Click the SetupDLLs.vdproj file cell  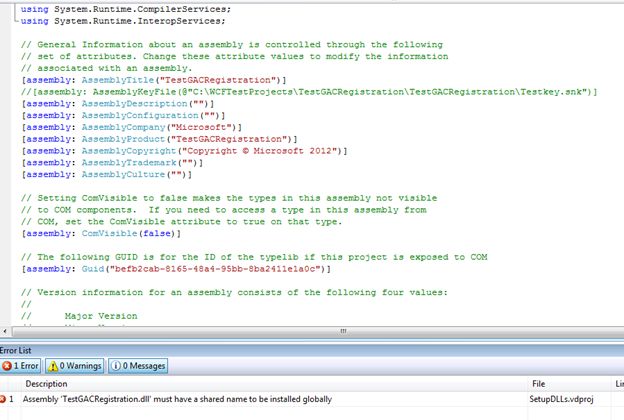561,399
